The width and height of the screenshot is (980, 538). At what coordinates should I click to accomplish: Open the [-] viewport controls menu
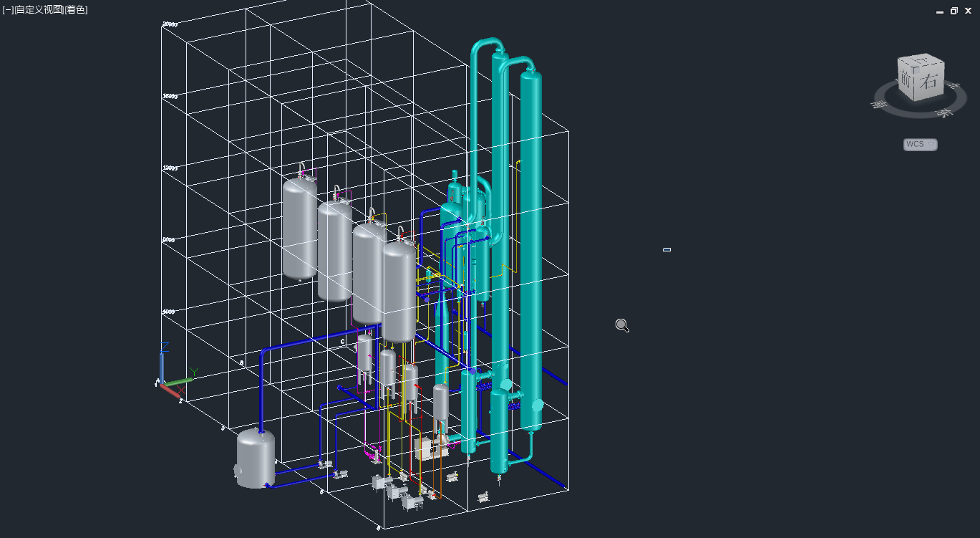pos(8,10)
